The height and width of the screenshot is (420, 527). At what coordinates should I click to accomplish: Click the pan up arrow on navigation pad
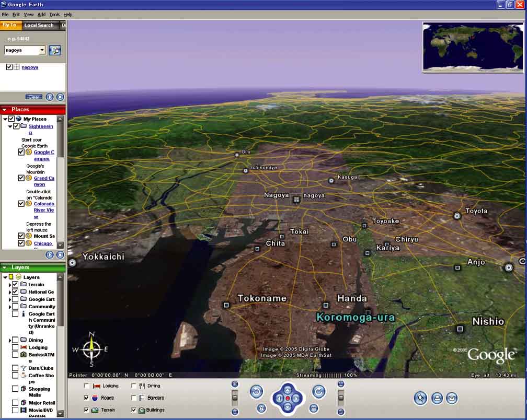click(287, 389)
